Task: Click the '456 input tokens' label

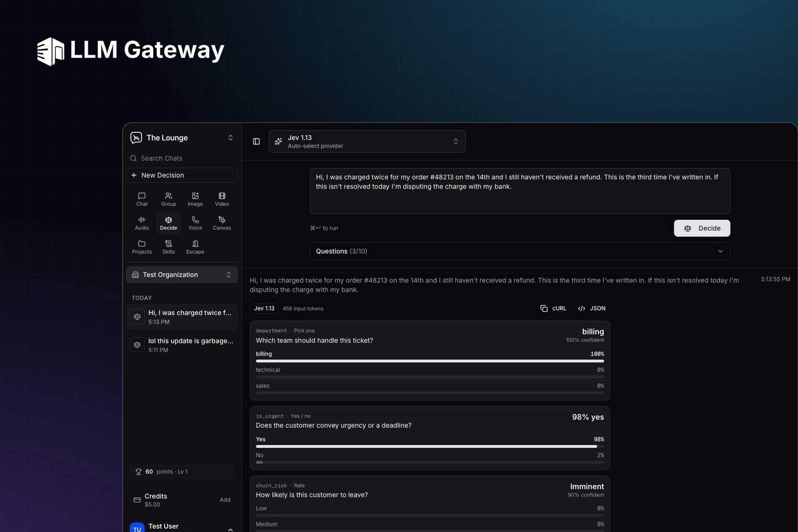Action: point(303,309)
